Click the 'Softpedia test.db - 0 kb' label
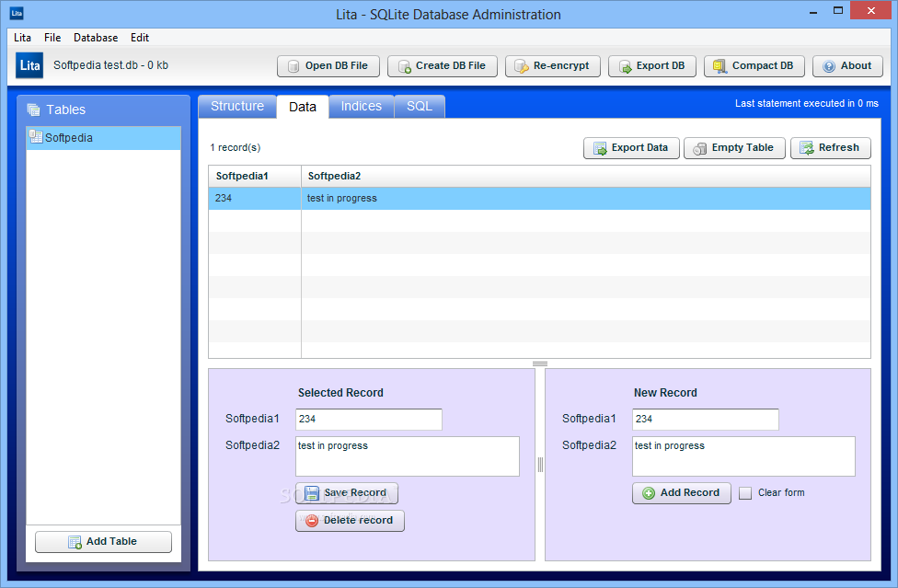This screenshot has height=588, width=898. pyautogui.click(x=111, y=65)
